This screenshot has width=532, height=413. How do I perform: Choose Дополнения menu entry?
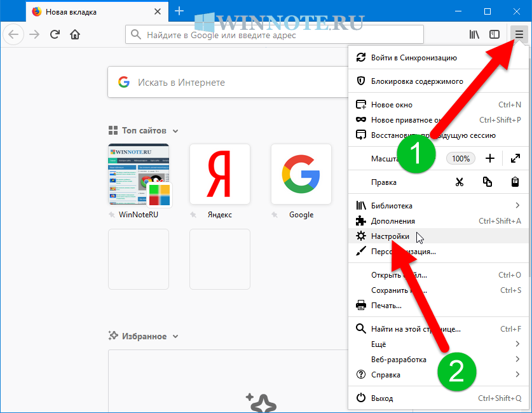pos(393,220)
